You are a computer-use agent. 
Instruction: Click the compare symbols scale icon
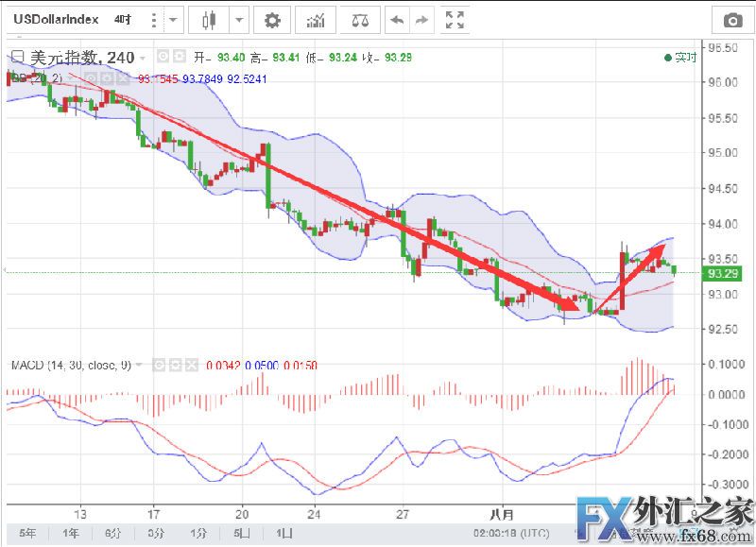[360, 19]
